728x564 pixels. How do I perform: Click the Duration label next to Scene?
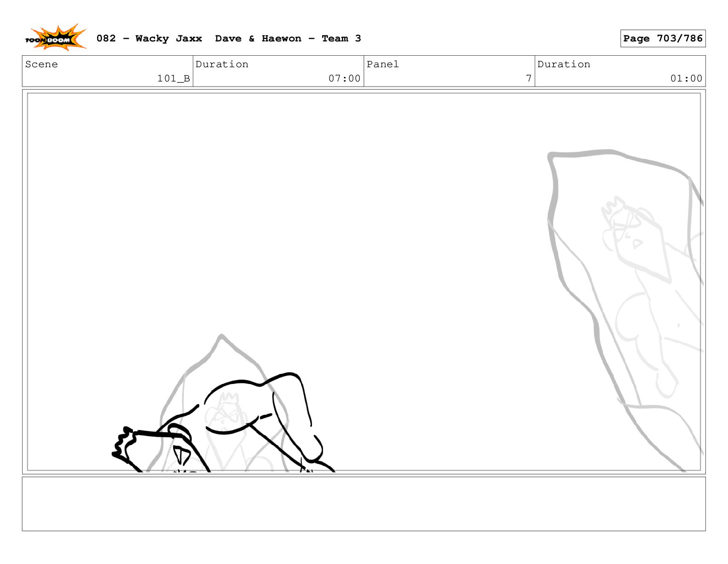pos(222,64)
